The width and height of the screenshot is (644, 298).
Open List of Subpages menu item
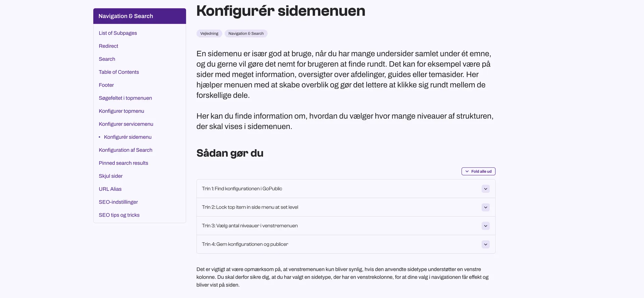click(118, 33)
